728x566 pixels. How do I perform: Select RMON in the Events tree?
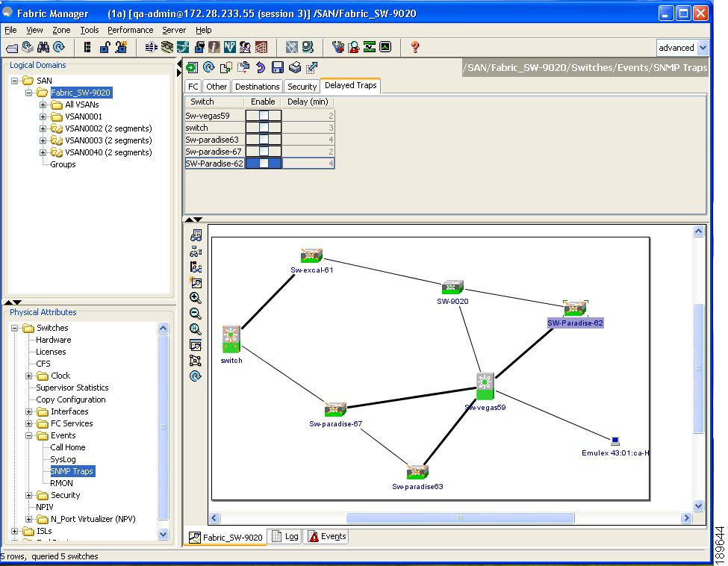click(x=62, y=483)
